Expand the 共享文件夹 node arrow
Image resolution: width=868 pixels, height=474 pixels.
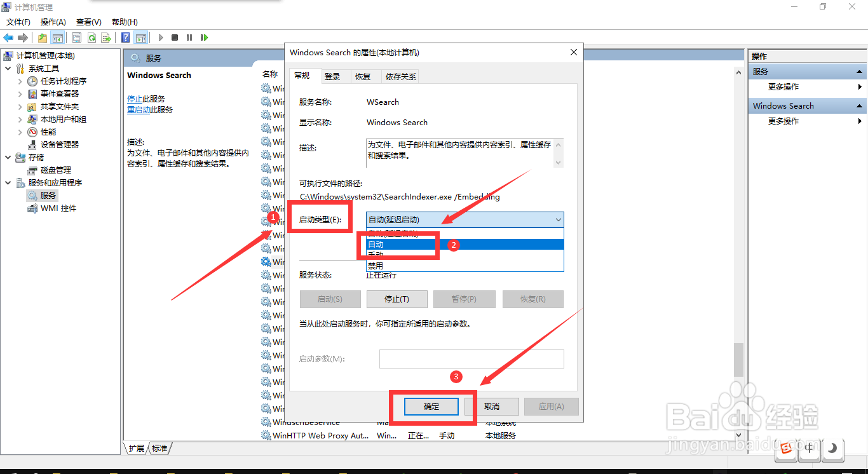tap(20, 106)
